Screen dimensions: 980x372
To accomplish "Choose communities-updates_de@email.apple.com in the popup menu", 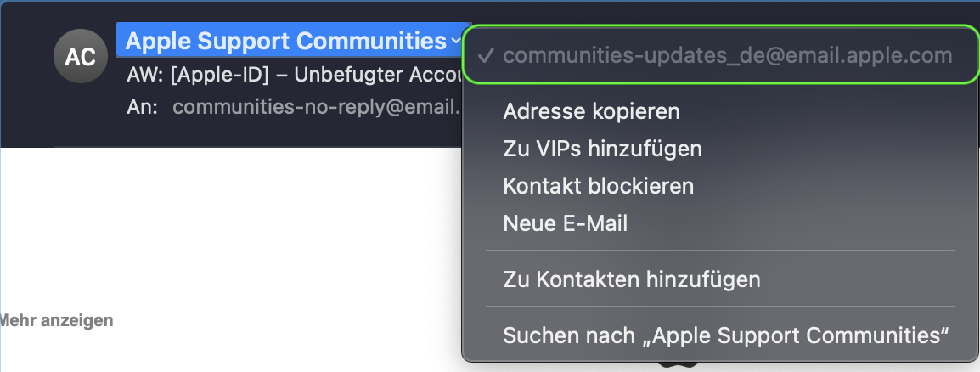I will [x=727, y=56].
